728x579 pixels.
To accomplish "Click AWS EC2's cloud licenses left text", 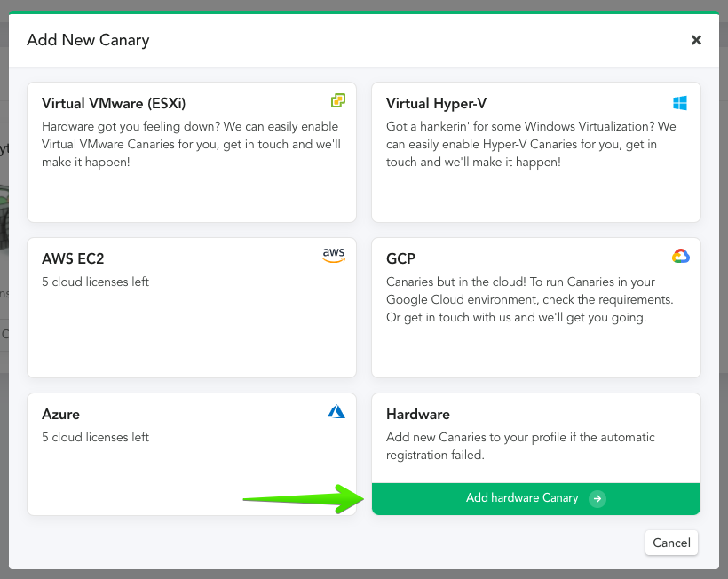I will [95, 282].
